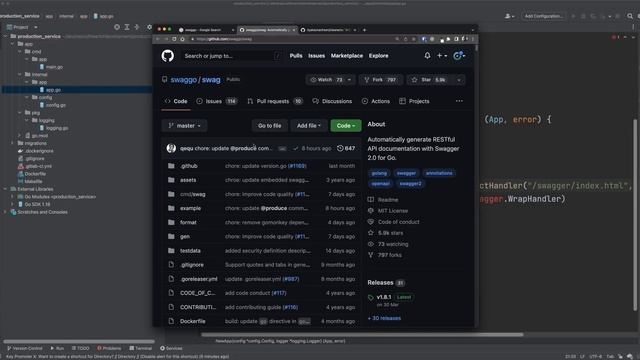Open the v1.8.1 latest release
The width and height of the screenshot is (640, 360).
[384, 297]
